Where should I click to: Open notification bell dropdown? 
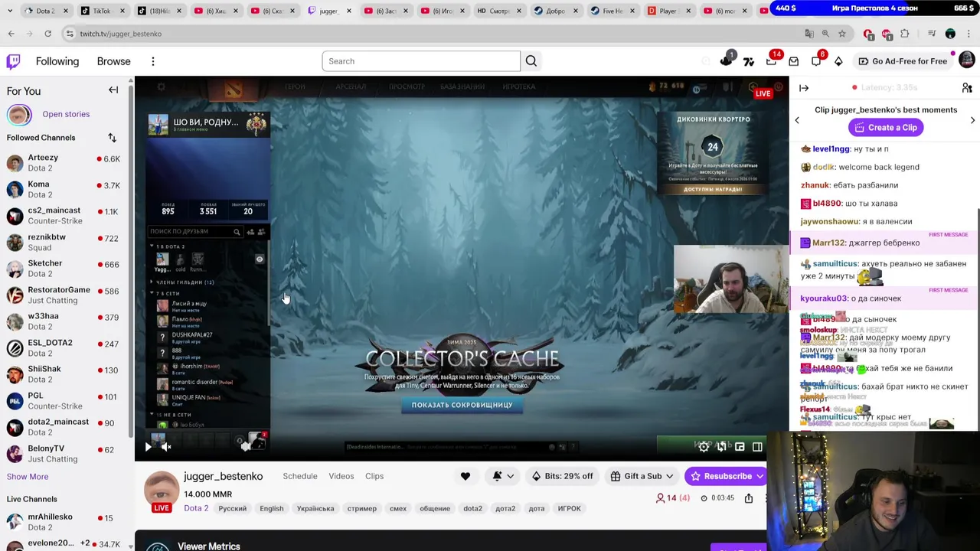pyautogui.click(x=502, y=476)
